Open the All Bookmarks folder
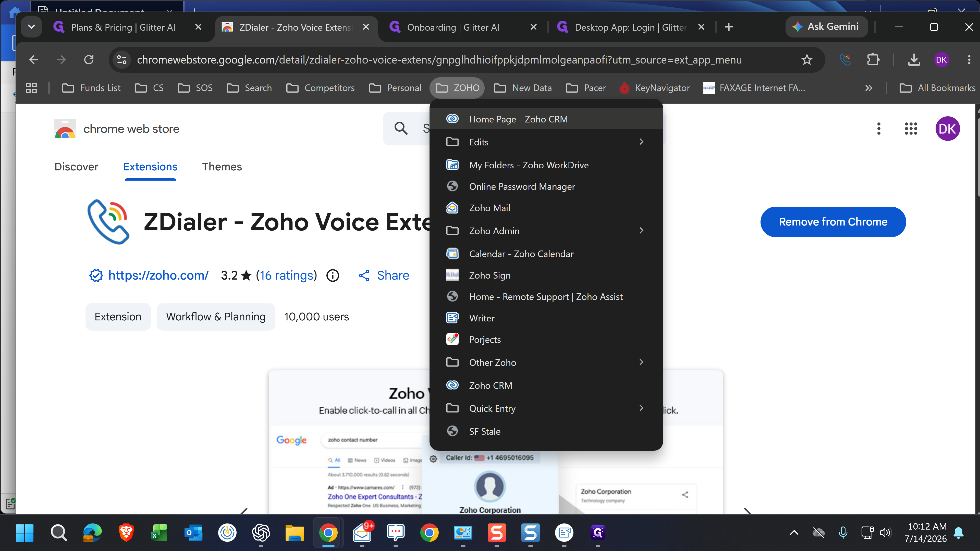 (937, 88)
